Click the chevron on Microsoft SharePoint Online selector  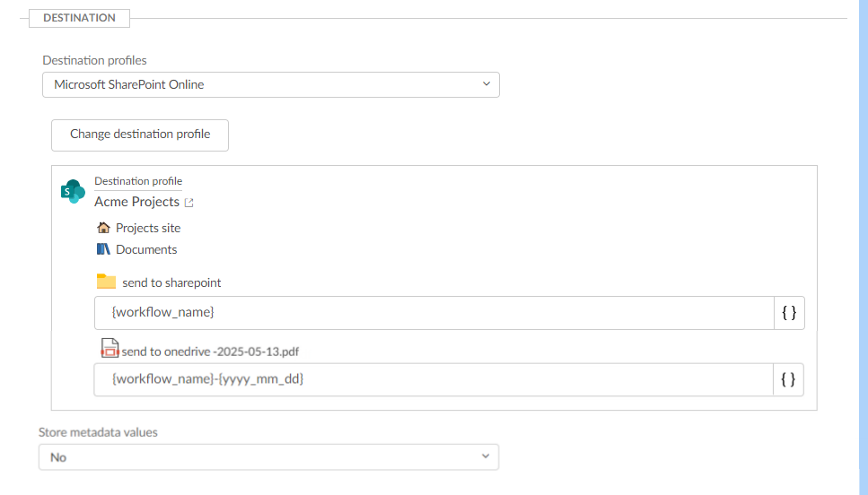[487, 84]
